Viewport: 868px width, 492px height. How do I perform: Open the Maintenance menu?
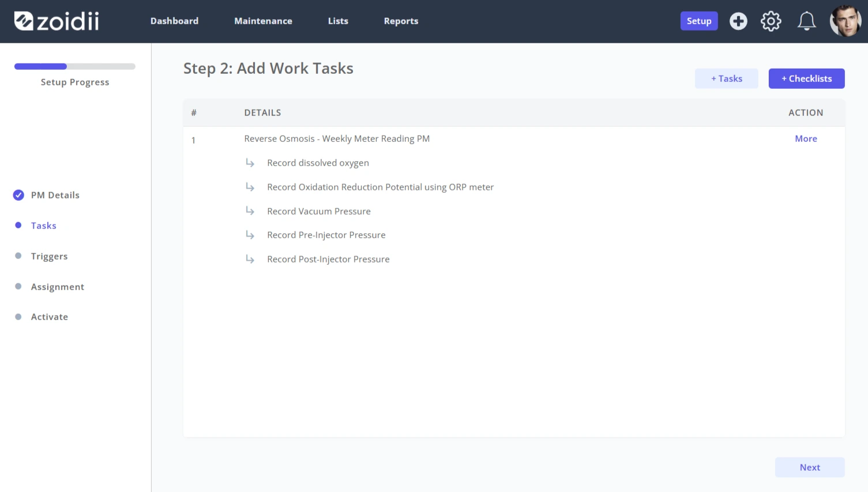tap(263, 21)
